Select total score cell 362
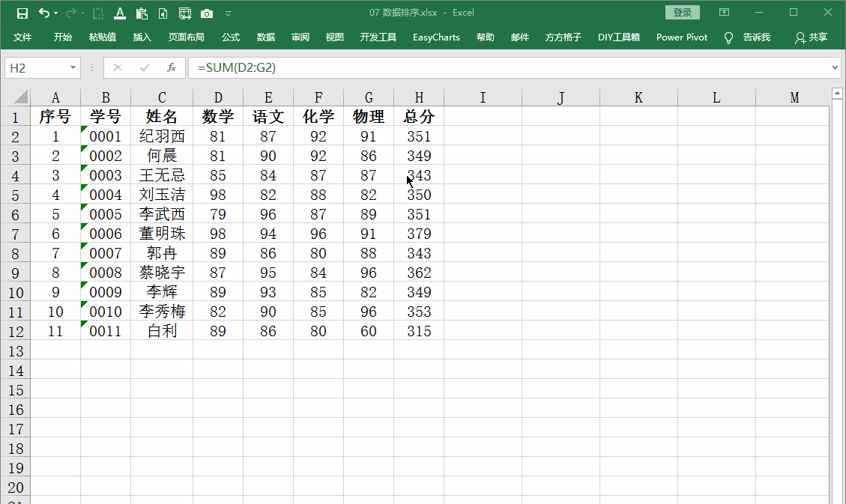 click(x=419, y=272)
